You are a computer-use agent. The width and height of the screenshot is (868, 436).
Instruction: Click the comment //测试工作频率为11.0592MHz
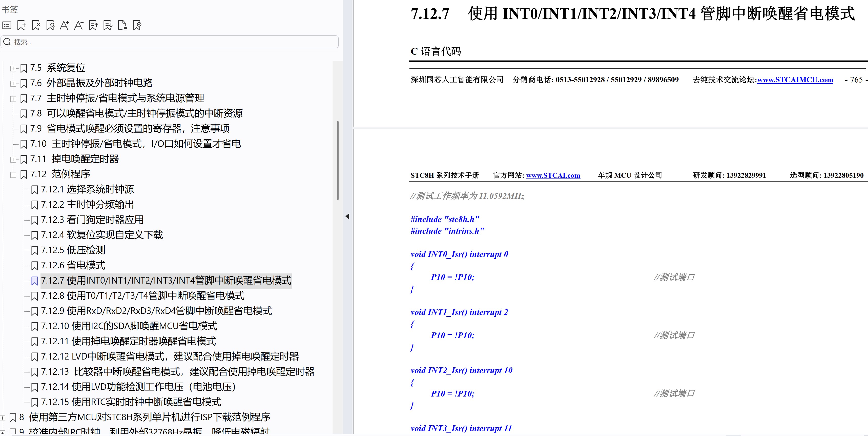tap(467, 196)
